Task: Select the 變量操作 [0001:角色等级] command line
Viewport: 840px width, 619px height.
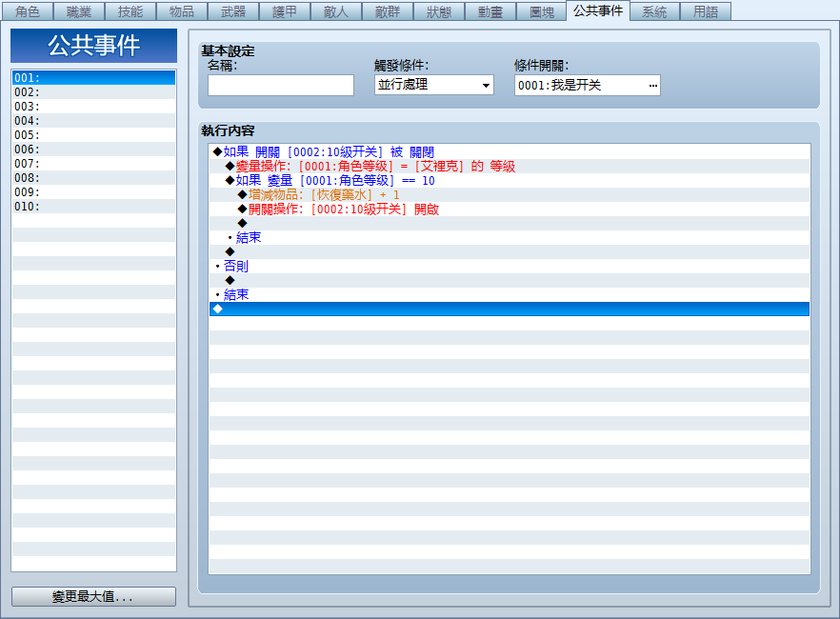Action: tap(510, 166)
